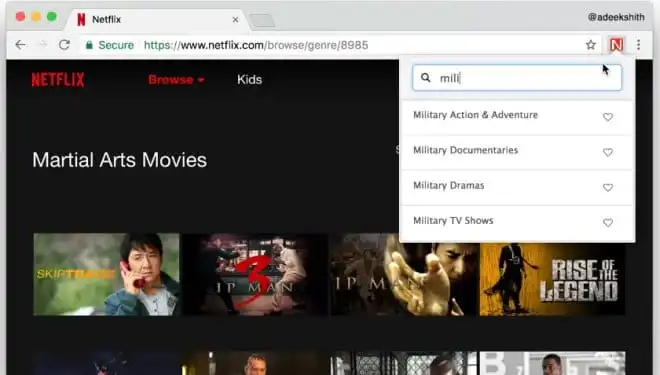This screenshot has height=375, width=660.
Task: Open the Rise of the Legend thumbnail
Action: [552, 274]
